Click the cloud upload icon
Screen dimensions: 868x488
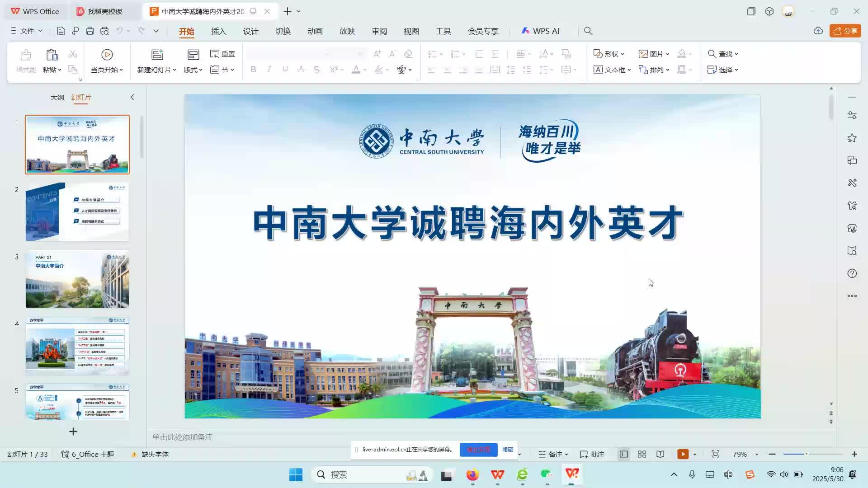click(818, 31)
